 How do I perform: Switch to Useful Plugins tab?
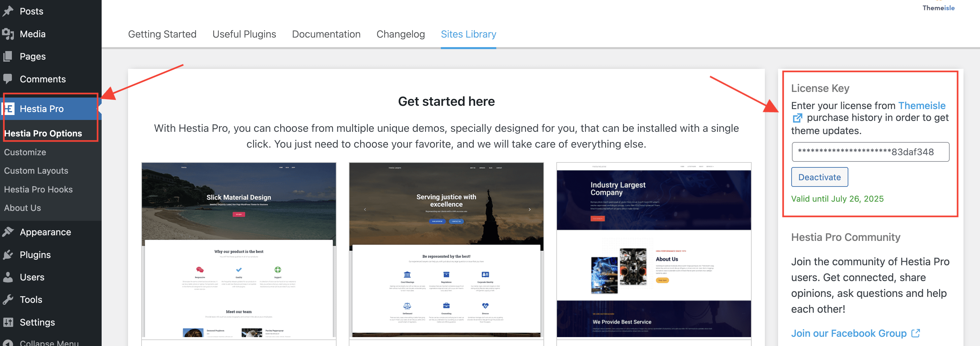(244, 34)
